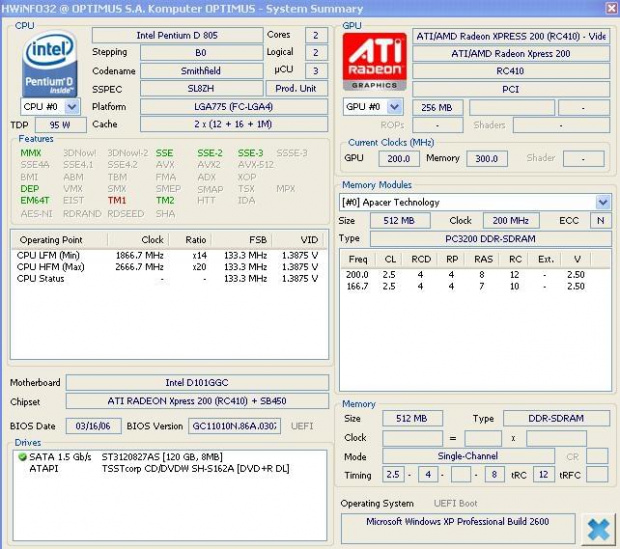Click the Smithfield codename field
The width and height of the screenshot is (620, 549).
(201, 71)
